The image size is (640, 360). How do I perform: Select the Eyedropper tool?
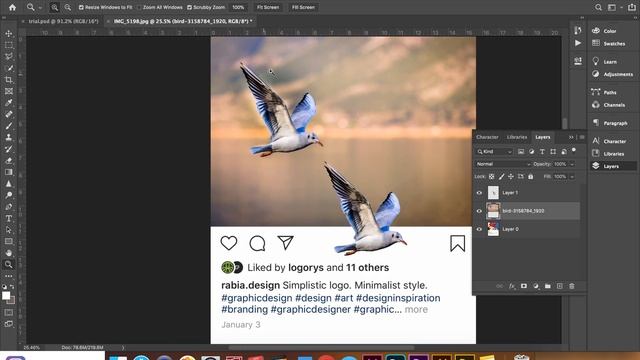[x=9, y=102]
